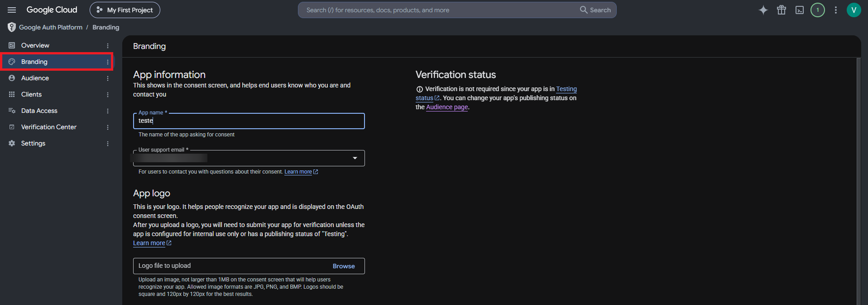This screenshot has height=305, width=868.
Task: Open Gemini AI assistant sparkle icon
Action: tap(763, 10)
